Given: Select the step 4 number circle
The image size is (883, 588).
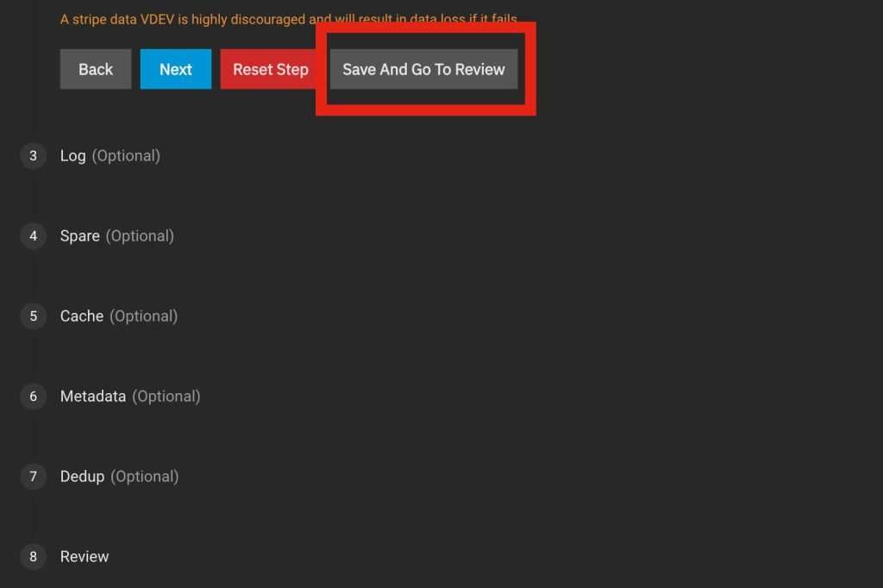Looking at the screenshot, I should tap(34, 236).
